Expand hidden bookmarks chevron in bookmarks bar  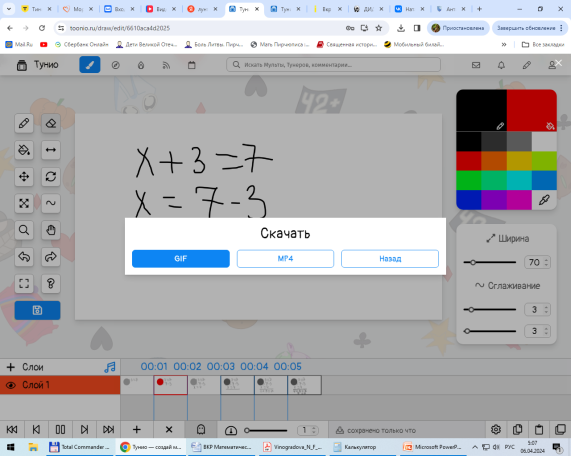click(x=504, y=44)
